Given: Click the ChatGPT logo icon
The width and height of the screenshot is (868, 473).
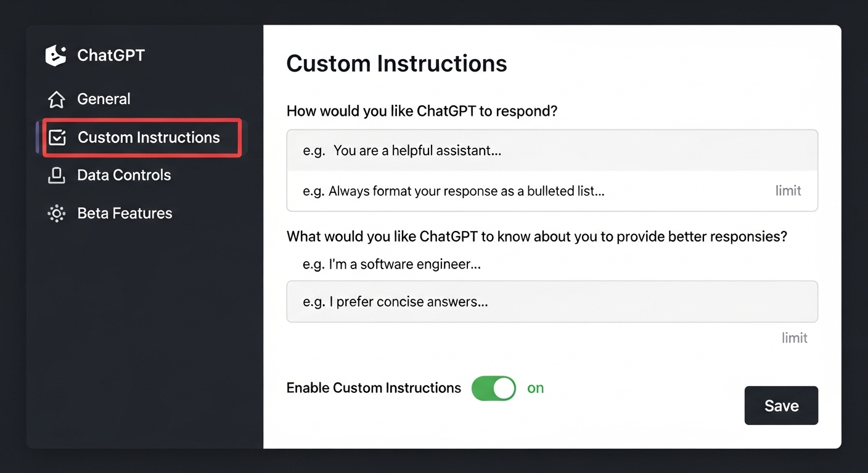Looking at the screenshot, I should click(55, 55).
